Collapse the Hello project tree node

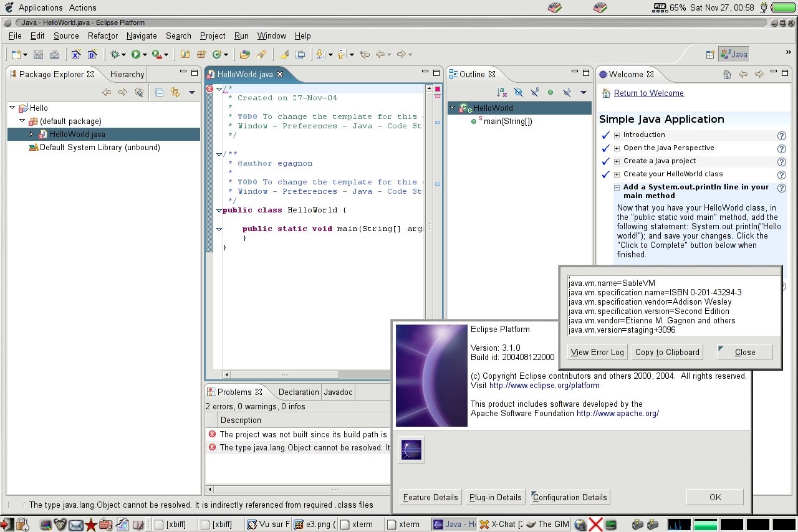pyautogui.click(x=12, y=108)
